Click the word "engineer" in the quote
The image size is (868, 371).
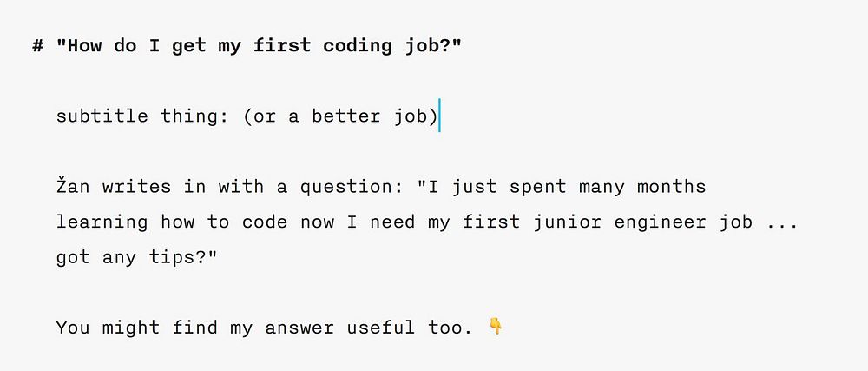click(661, 223)
